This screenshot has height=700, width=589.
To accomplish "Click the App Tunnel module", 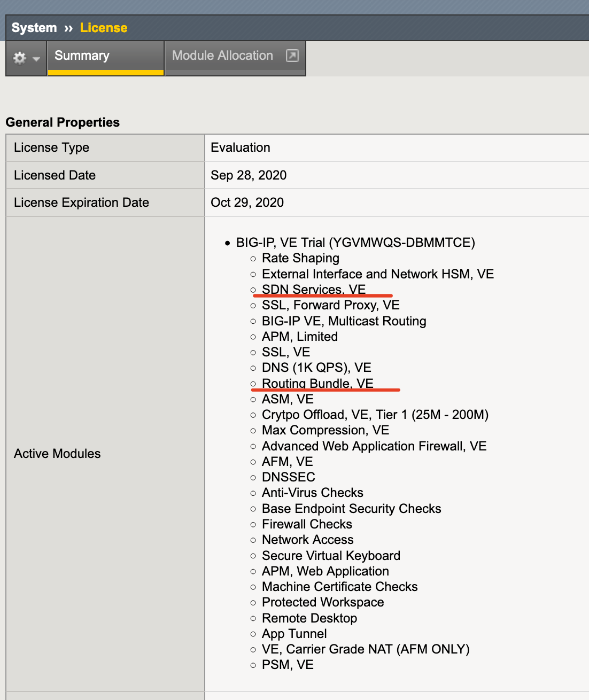I will click(294, 634).
